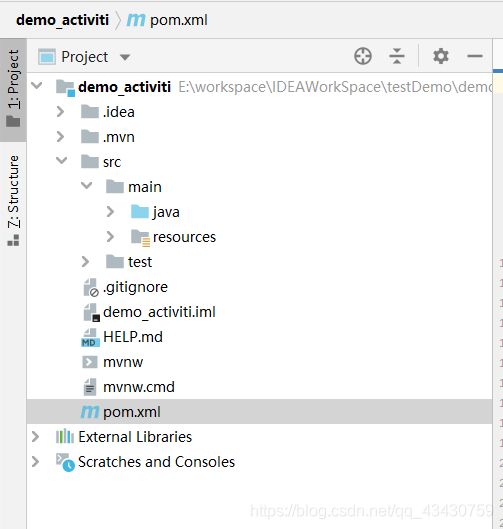Expand the .idea folder chevron

pos(60,112)
